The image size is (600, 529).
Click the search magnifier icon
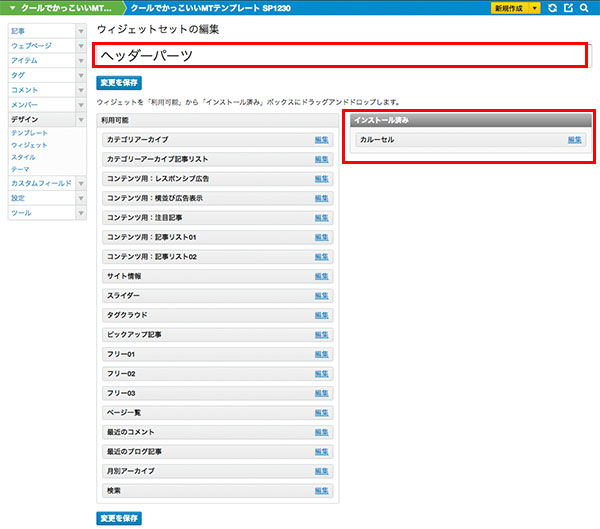tap(584, 8)
